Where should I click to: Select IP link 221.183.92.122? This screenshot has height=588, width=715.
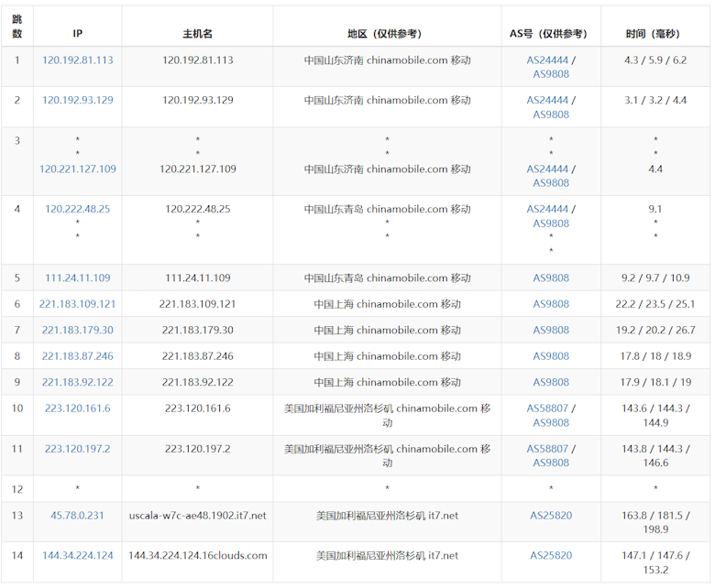coord(78,382)
